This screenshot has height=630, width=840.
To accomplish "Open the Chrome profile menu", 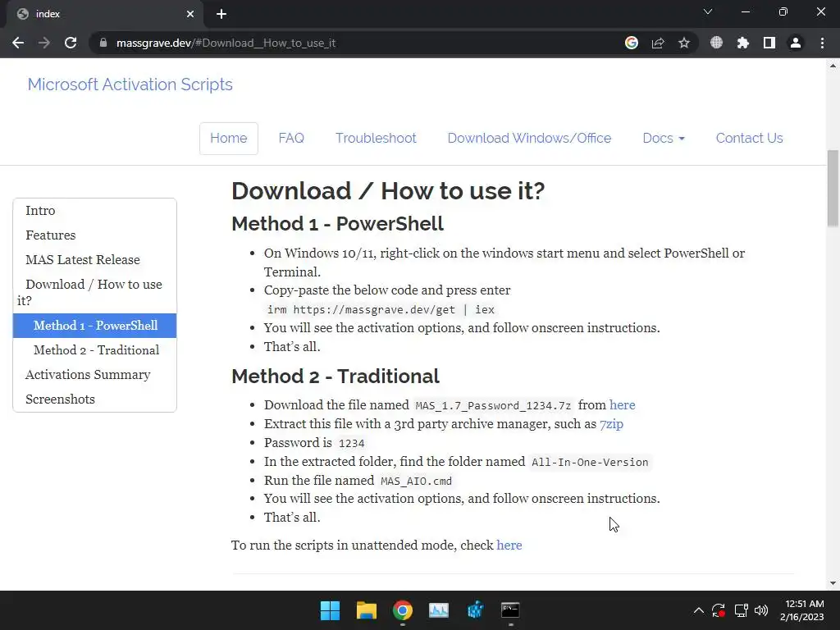I will 796,43.
